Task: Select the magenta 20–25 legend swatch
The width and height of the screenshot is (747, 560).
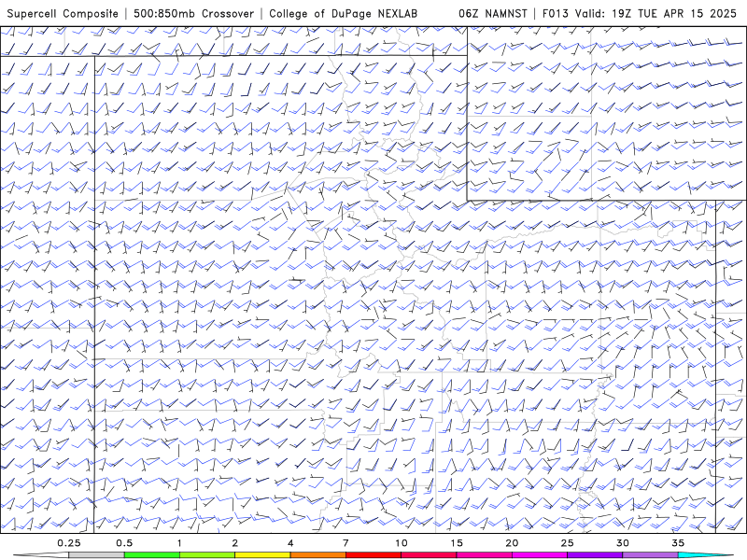Action: 540,555
